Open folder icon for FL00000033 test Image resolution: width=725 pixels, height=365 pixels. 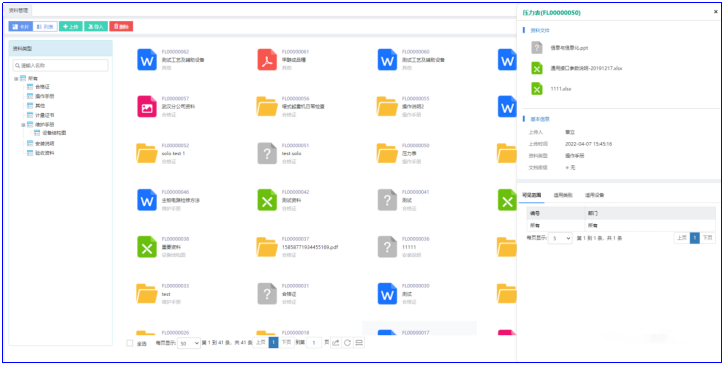click(x=147, y=294)
